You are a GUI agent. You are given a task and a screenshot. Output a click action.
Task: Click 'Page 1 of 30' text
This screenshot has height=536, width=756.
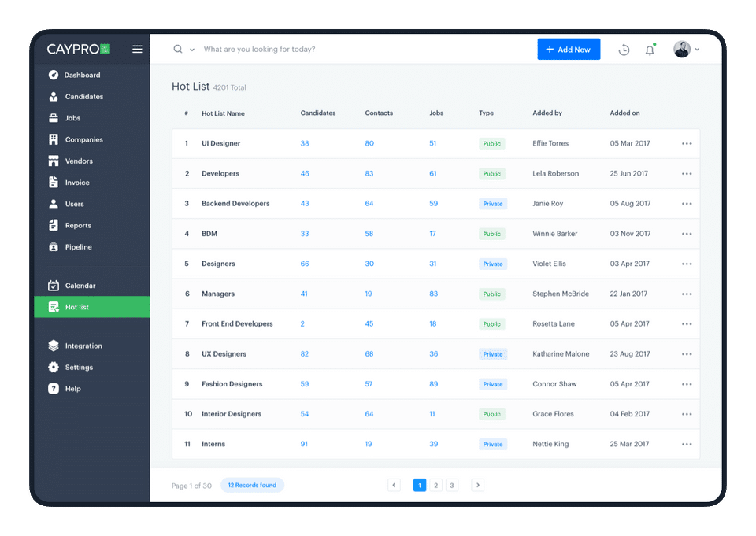(191, 486)
